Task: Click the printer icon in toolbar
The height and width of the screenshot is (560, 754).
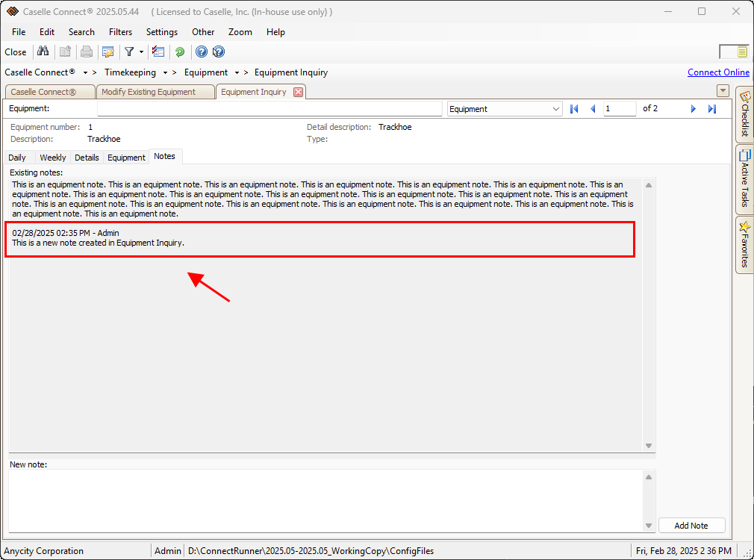Action: 87,52
